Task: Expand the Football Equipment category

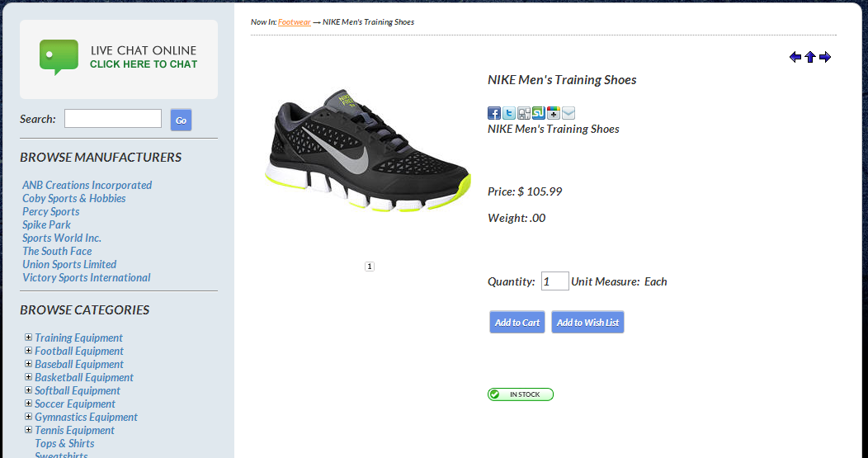Action: point(29,351)
